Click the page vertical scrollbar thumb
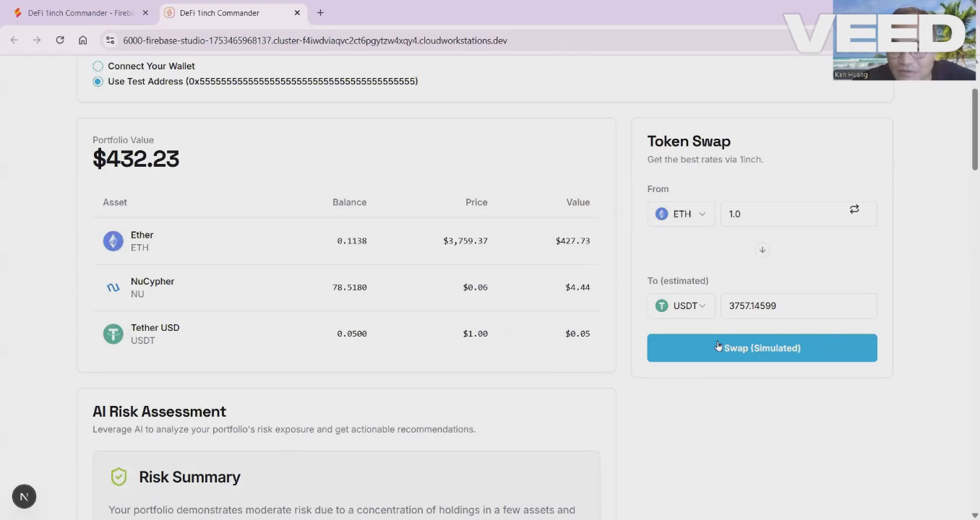980x520 pixels. [x=974, y=130]
